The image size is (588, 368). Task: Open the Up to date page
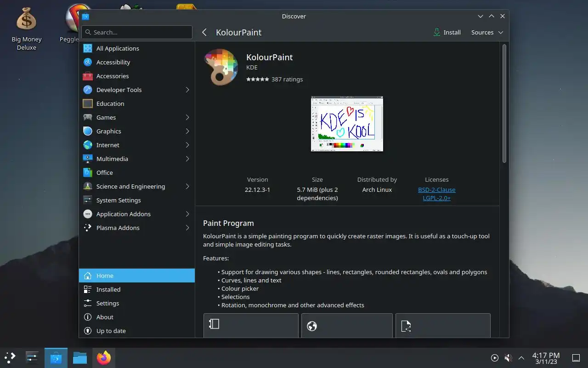tap(137, 331)
